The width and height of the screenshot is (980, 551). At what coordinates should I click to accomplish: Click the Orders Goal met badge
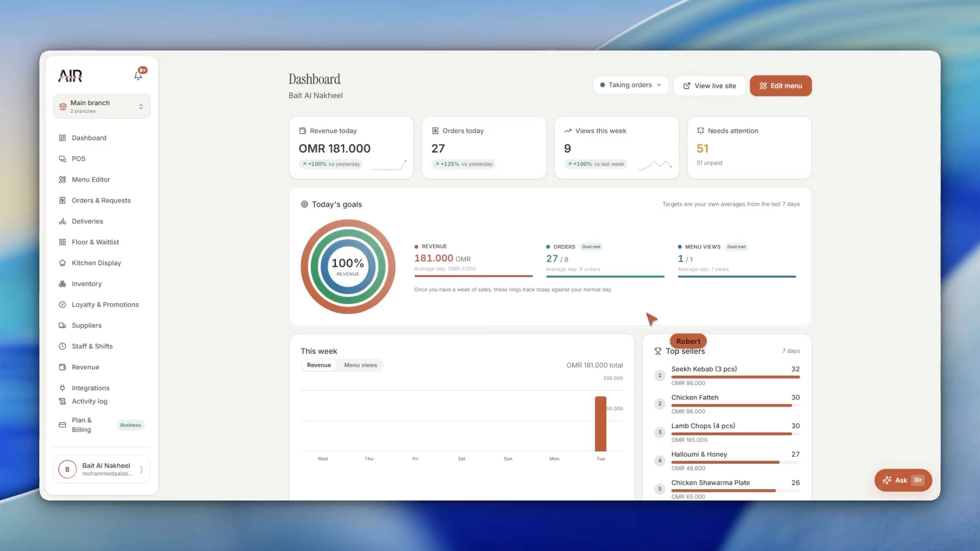point(591,247)
